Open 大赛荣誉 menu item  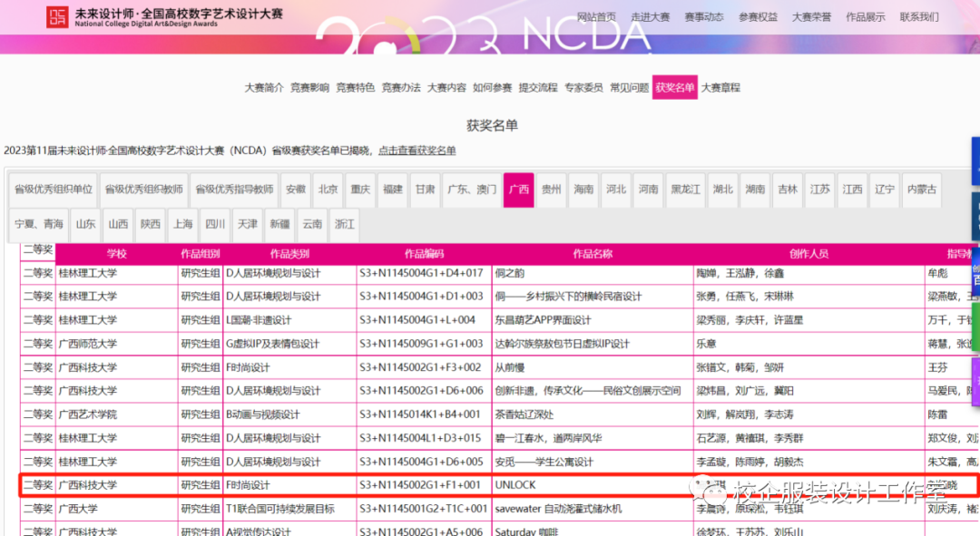point(811,17)
